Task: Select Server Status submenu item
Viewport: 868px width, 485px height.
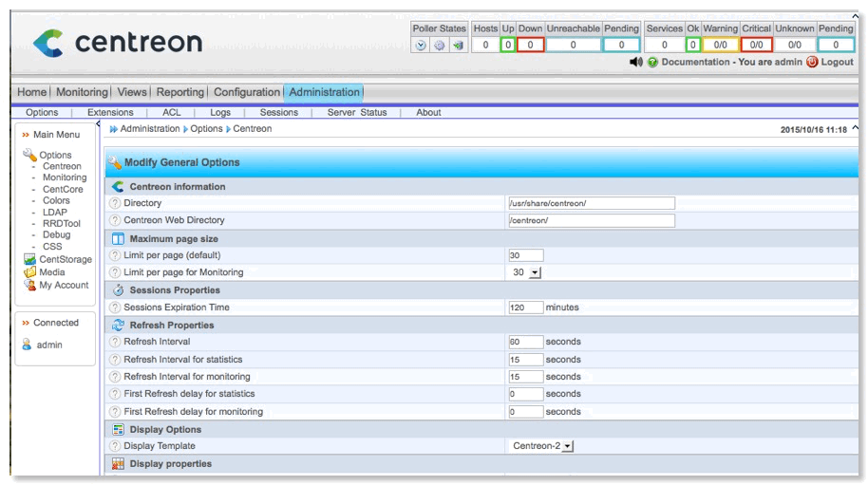Action: click(x=357, y=112)
